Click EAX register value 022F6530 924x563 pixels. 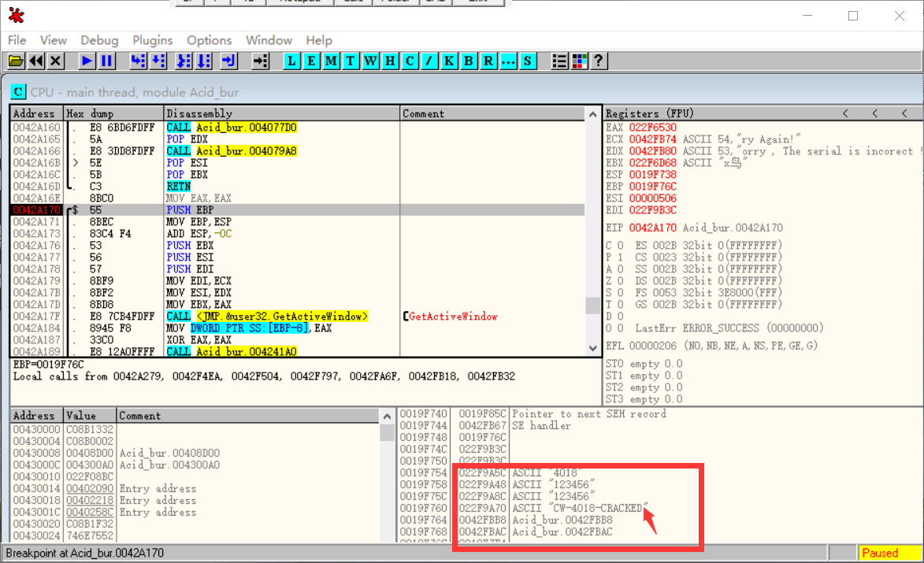pyautogui.click(x=652, y=128)
